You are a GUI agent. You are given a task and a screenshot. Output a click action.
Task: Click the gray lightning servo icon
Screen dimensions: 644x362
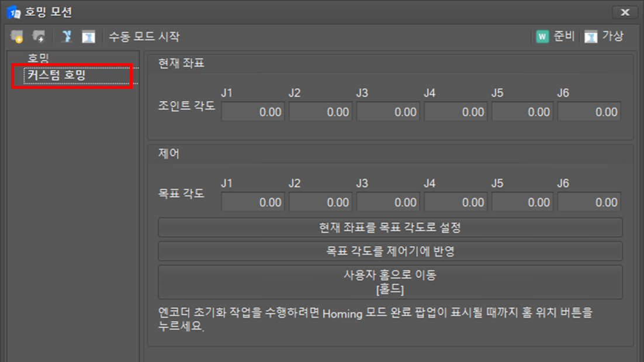coord(39,37)
